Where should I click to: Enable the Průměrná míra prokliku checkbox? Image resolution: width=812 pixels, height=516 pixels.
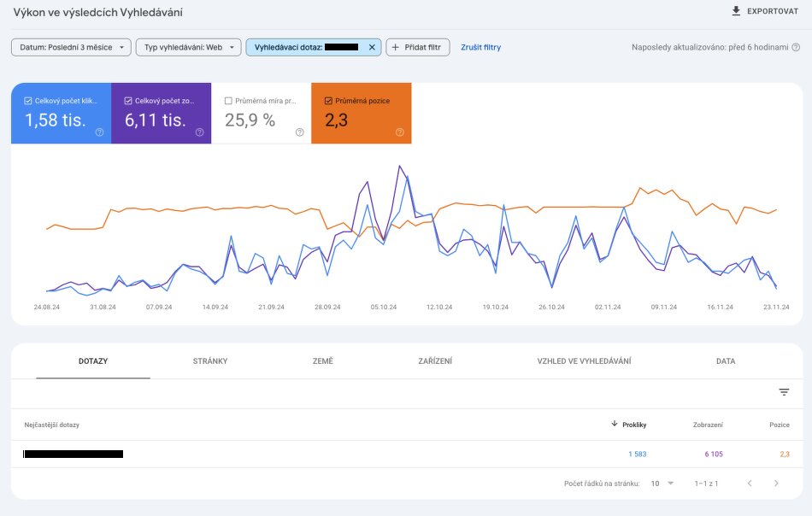[228, 101]
